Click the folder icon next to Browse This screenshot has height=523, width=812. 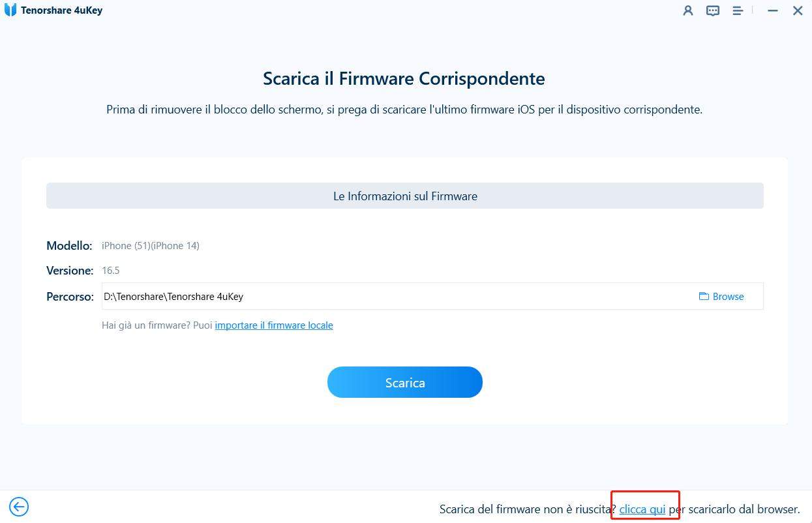(x=704, y=296)
